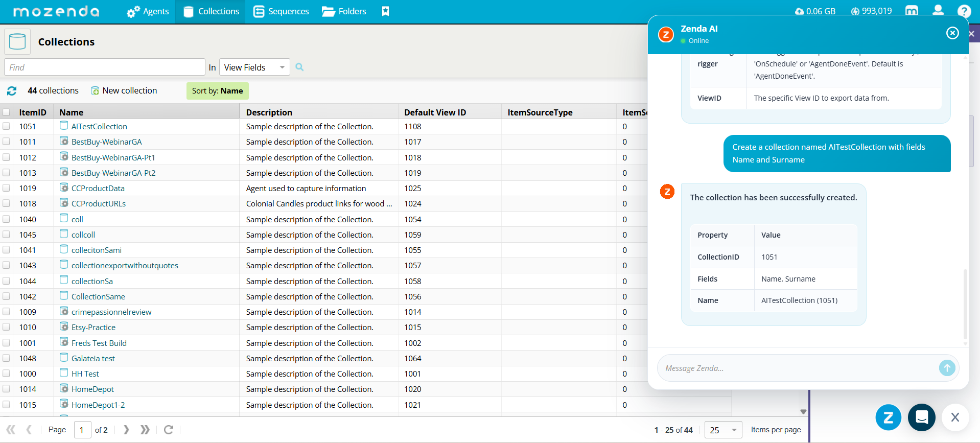Open the crimepassionnelreview collection
The image size is (980, 443).
(x=111, y=312)
